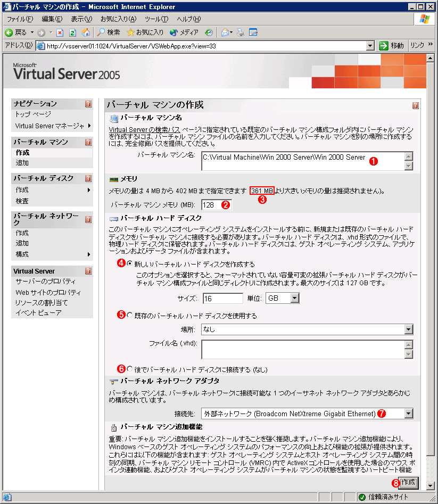Open トップ ページ navigation link
Image resolution: width=438 pixels, height=504 pixels.
33,114
